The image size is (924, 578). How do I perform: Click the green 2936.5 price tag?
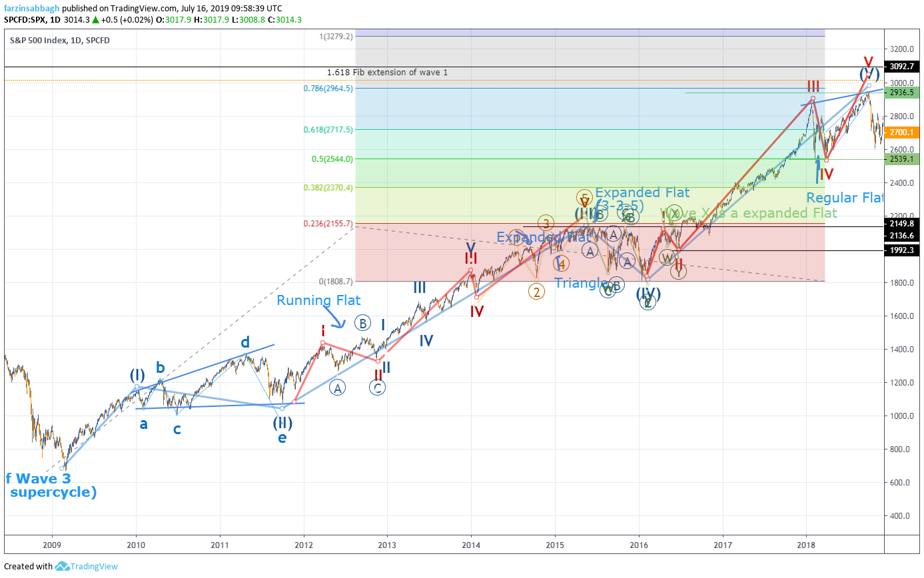tap(903, 93)
